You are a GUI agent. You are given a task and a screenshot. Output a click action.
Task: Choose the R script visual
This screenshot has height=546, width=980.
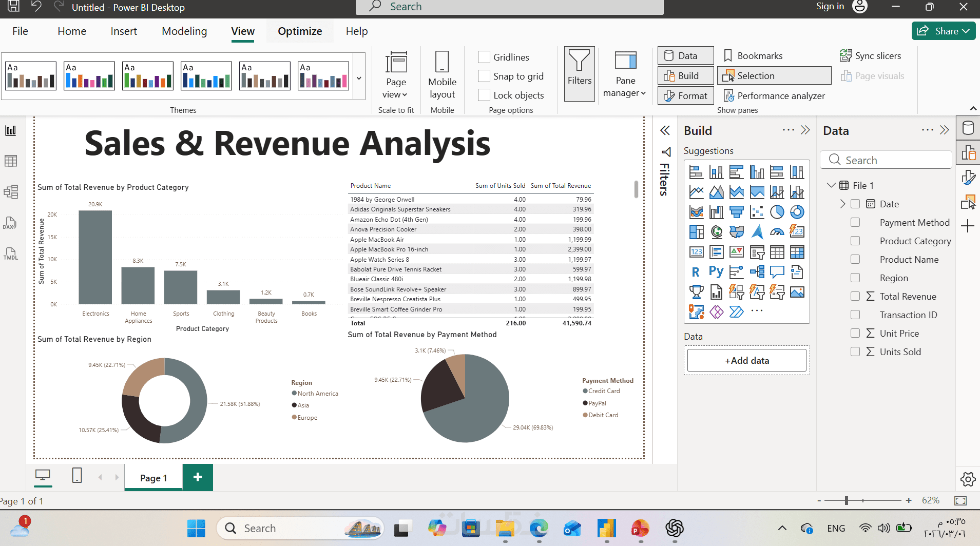pos(696,272)
